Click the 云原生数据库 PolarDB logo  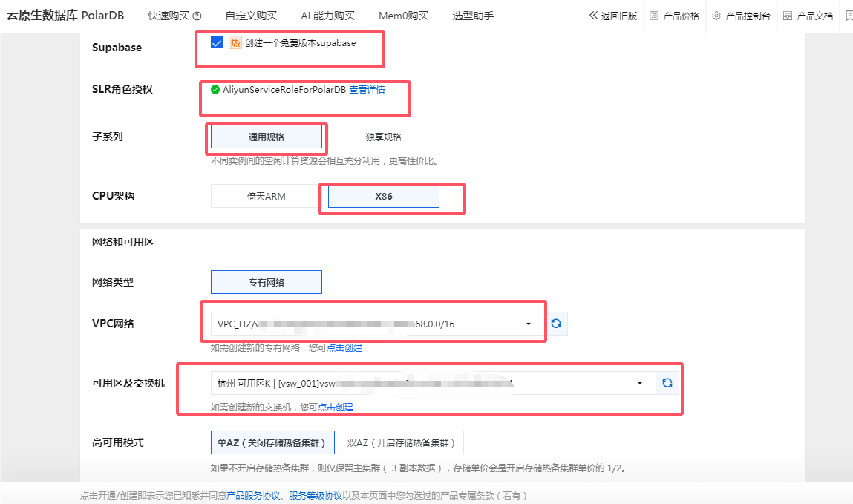[67, 14]
